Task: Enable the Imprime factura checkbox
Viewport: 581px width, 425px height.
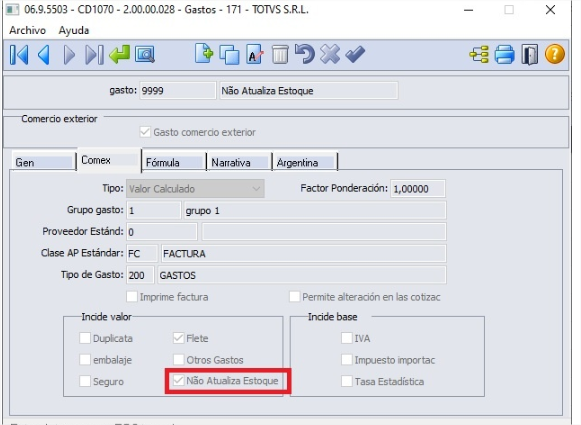Action: 132,297
